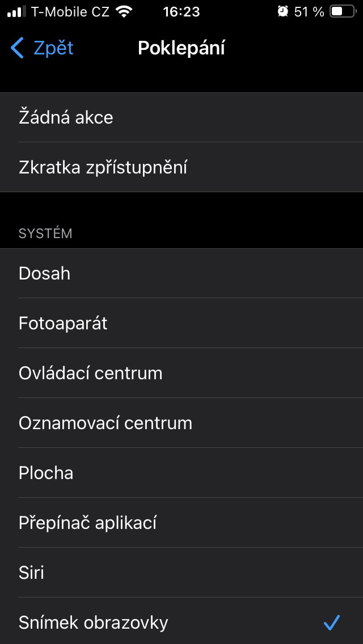Tap the 16:23 clock in status bar
The height and width of the screenshot is (644, 363).
[181, 11]
